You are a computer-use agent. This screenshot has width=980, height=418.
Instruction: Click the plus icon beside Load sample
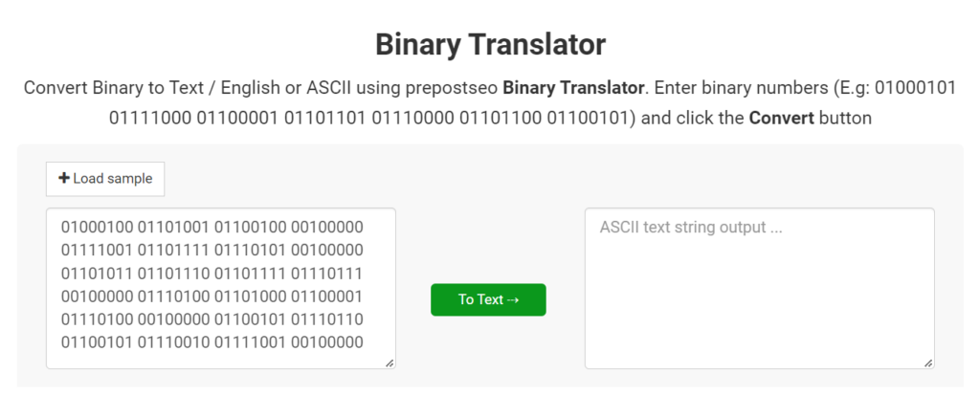tap(64, 179)
